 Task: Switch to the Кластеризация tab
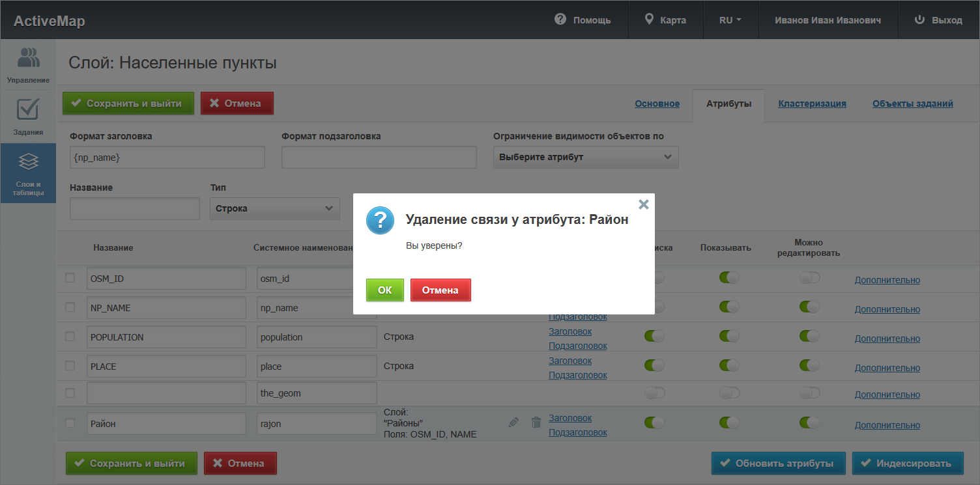click(x=812, y=104)
